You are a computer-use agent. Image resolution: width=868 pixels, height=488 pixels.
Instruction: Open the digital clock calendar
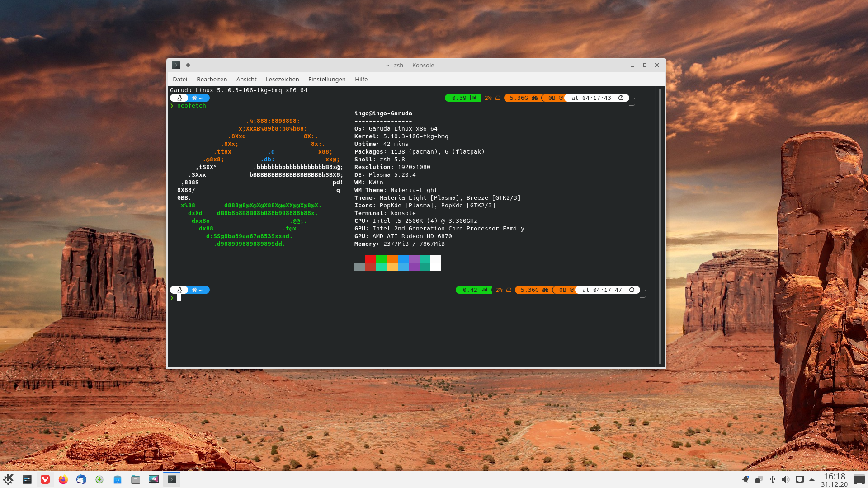coord(834,479)
